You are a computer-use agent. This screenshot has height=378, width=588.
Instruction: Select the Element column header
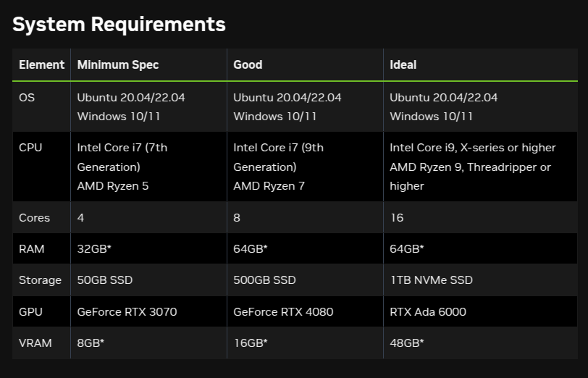click(41, 64)
